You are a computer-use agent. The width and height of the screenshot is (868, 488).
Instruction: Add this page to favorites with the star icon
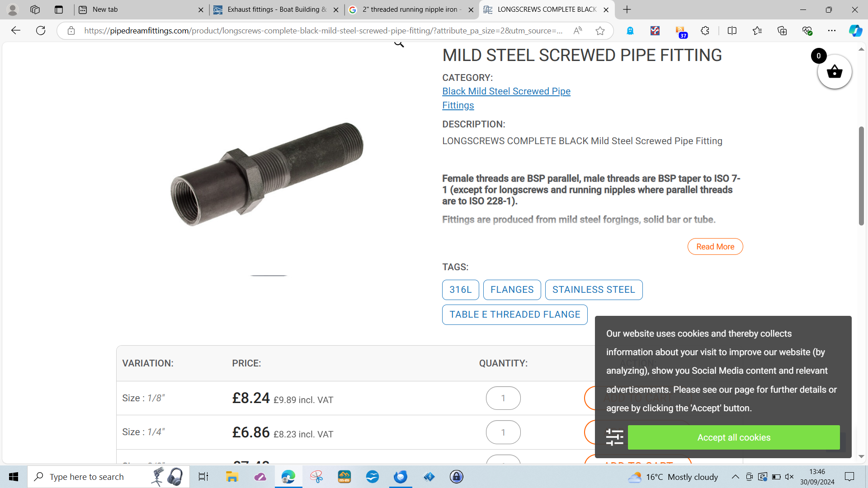[600, 31]
